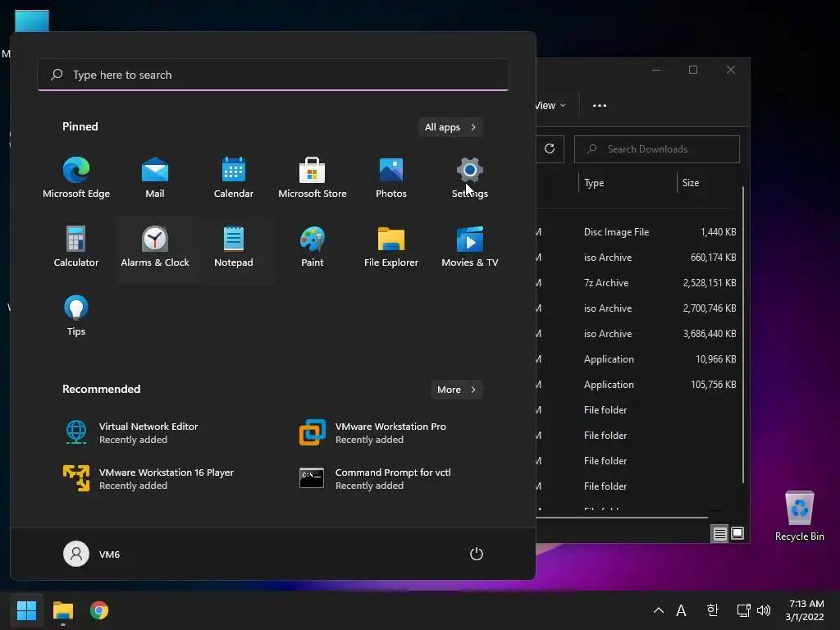Open the Tips app
Viewport: 840px width, 630px height.
point(76,316)
